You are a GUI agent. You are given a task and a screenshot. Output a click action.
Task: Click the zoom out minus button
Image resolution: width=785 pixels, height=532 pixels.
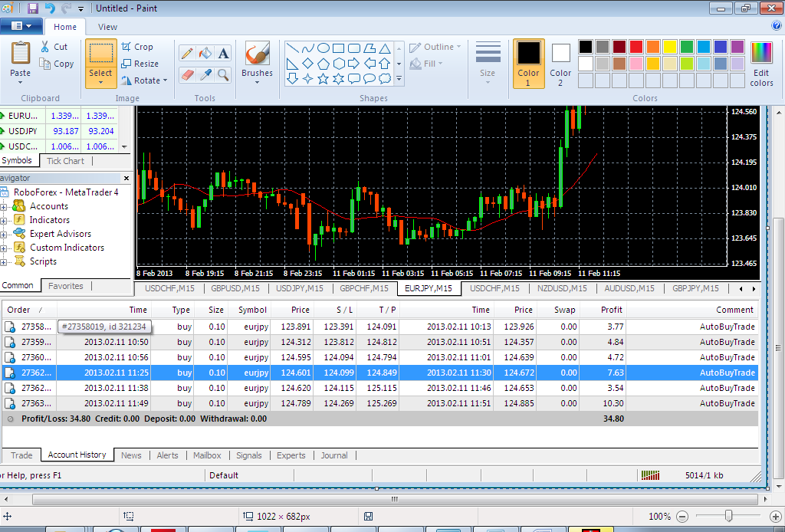pos(682,516)
